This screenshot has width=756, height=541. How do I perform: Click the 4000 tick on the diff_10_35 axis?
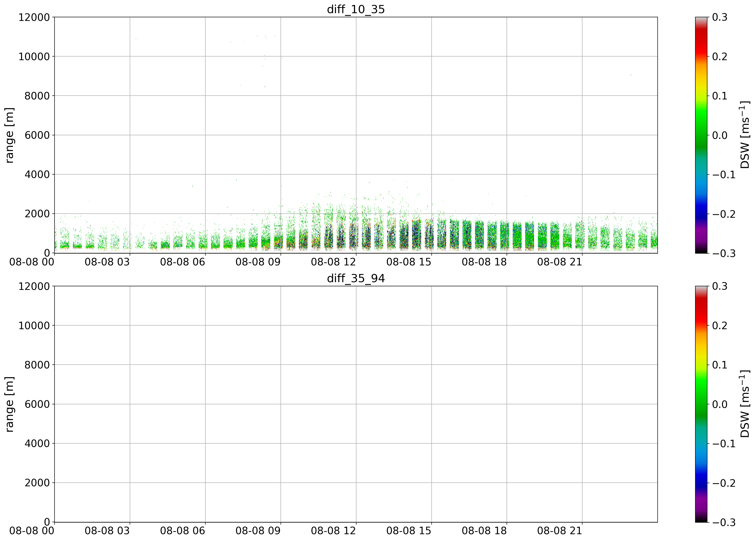pos(37,175)
